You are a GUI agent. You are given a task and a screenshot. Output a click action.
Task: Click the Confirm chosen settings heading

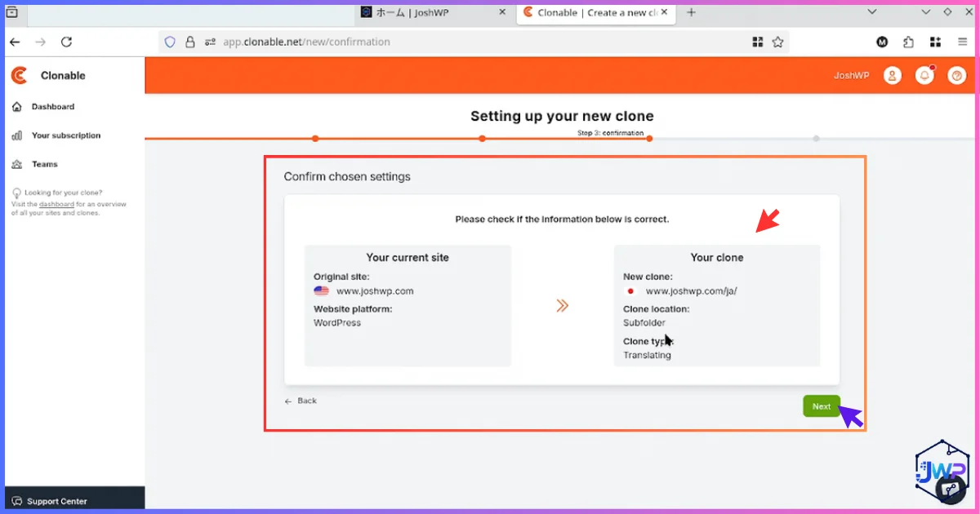[347, 176]
